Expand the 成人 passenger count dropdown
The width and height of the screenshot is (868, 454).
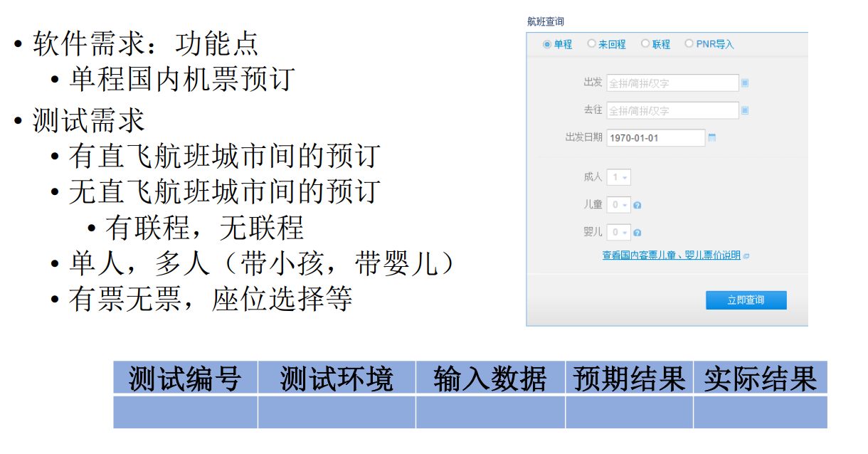click(618, 177)
